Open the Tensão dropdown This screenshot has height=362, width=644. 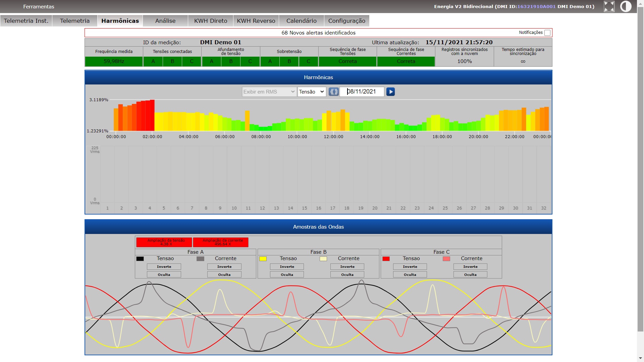[x=312, y=92]
